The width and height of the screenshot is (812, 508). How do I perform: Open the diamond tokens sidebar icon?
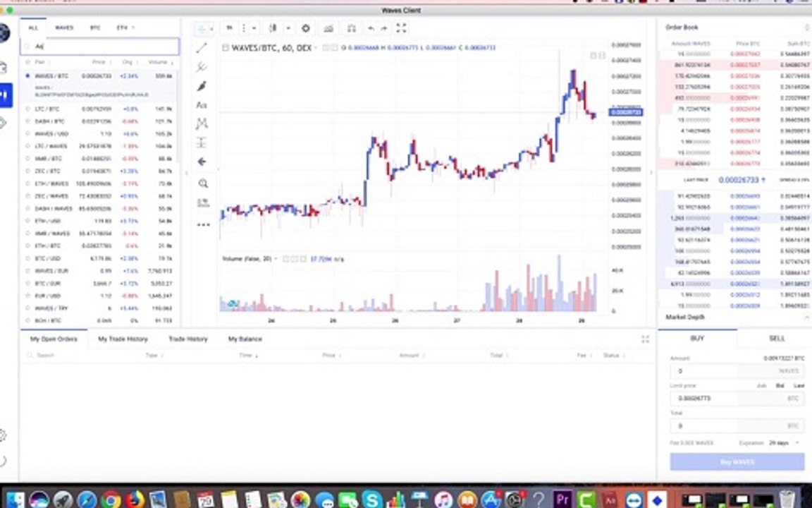pos(3,123)
